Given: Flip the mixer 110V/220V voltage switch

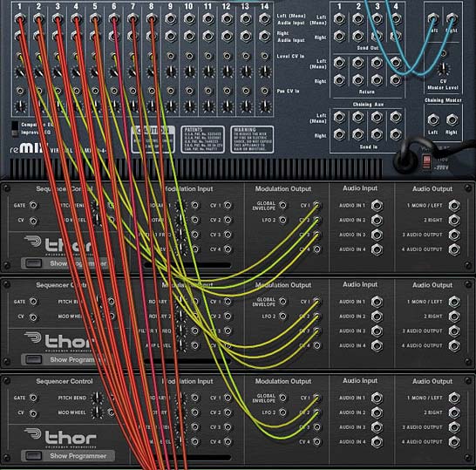Looking at the screenshot, I should (427, 161).
